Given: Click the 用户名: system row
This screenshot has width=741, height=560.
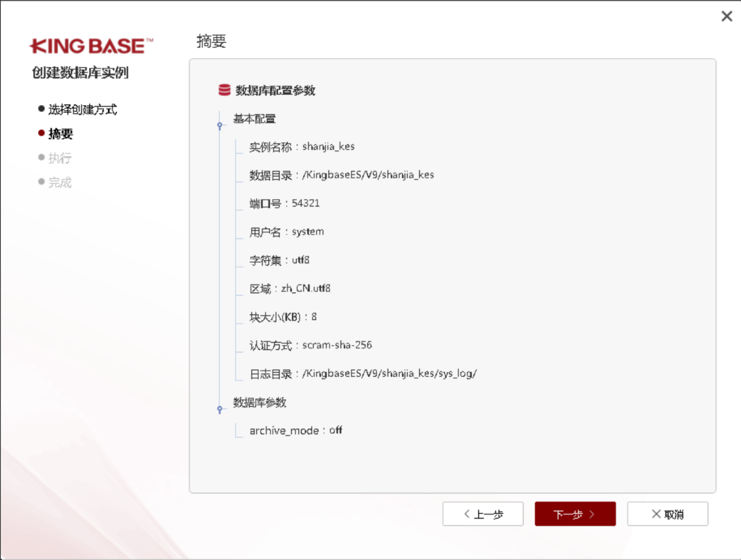Looking at the screenshot, I should pos(287,232).
